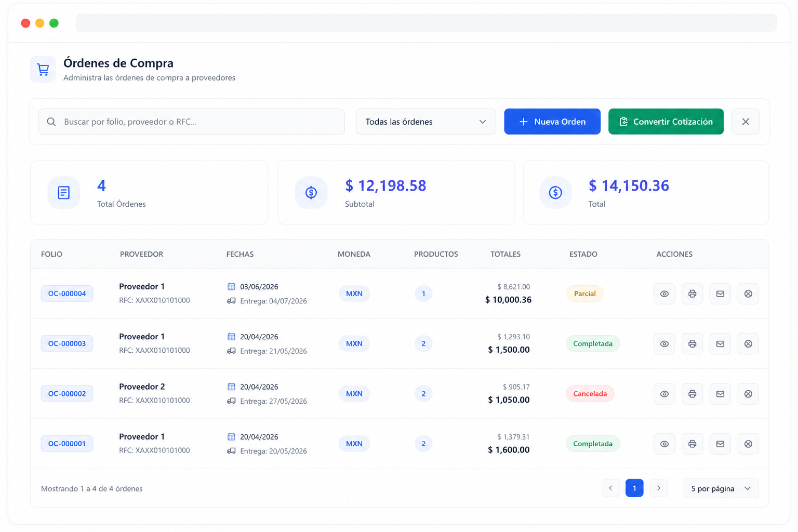
Task: Click the shopping cart icon in the header
Action: tap(43, 69)
